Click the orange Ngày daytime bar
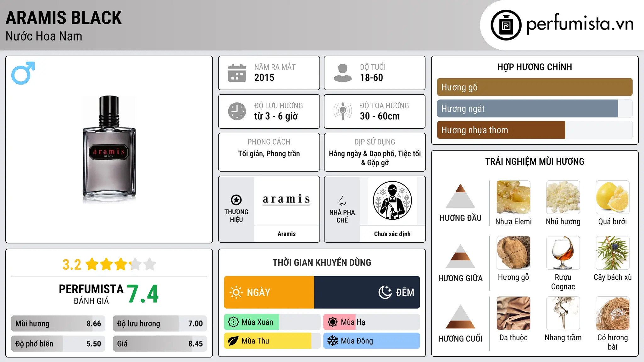The image size is (644, 362). pos(269,292)
